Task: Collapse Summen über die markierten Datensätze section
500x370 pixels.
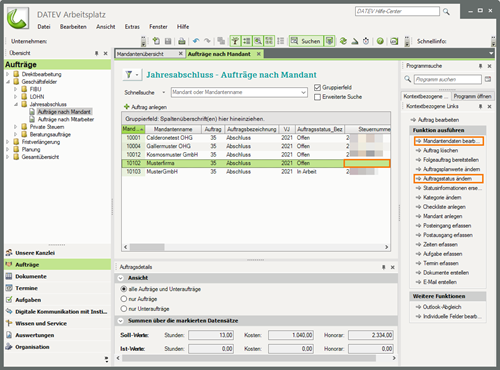Action: click(x=121, y=321)
